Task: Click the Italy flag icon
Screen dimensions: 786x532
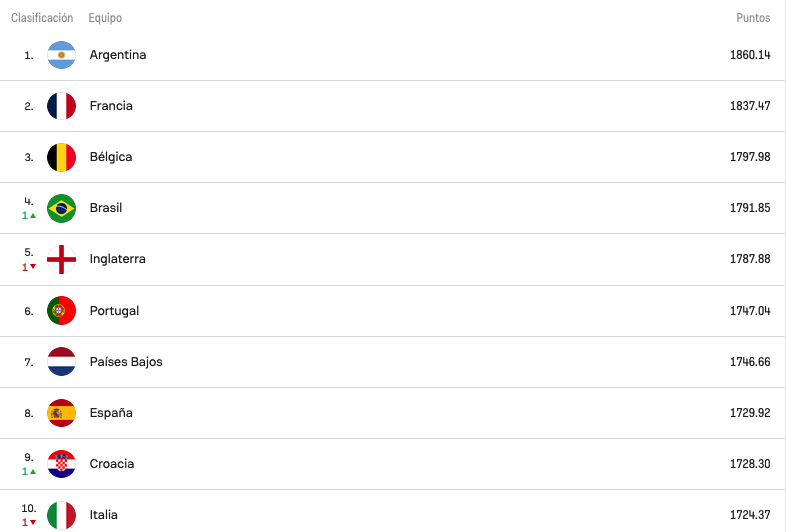Action: [x=61, y=515]
